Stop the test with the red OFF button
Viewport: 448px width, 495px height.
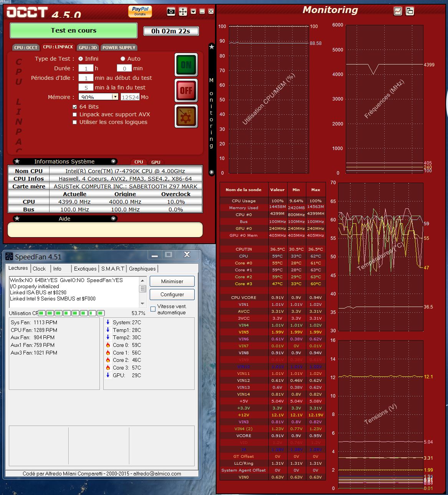point(186,91)
